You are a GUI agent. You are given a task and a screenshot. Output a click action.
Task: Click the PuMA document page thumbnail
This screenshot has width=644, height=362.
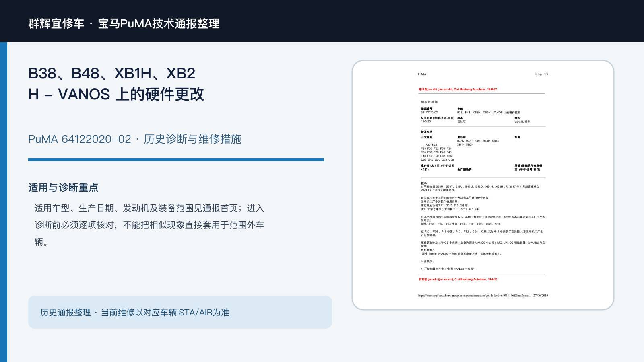pos(483,185)
